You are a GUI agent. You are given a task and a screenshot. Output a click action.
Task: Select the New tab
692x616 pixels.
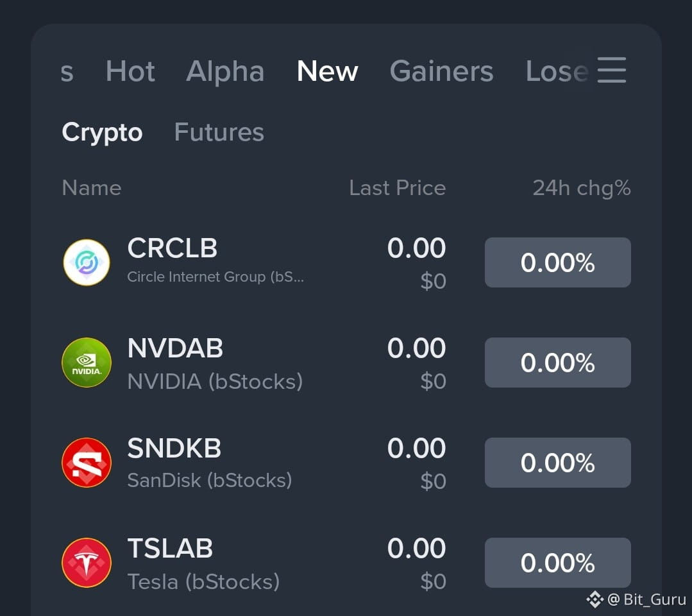328,71
